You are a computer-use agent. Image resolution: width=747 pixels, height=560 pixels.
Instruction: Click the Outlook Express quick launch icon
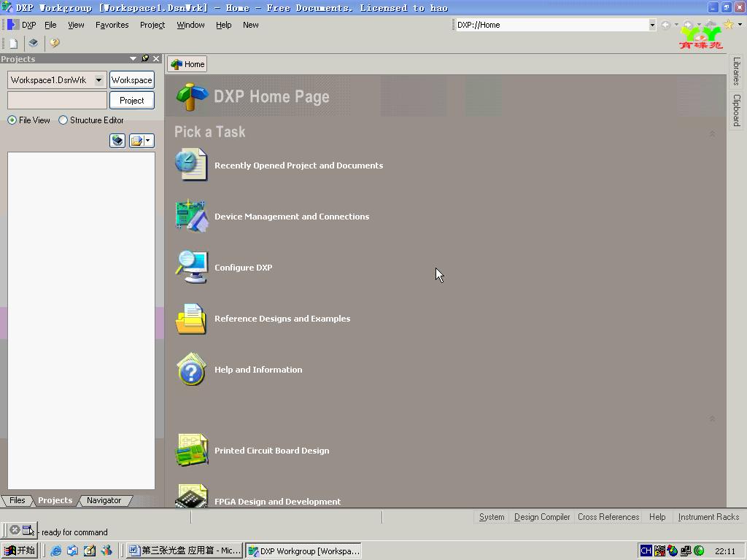pos(72,551)
